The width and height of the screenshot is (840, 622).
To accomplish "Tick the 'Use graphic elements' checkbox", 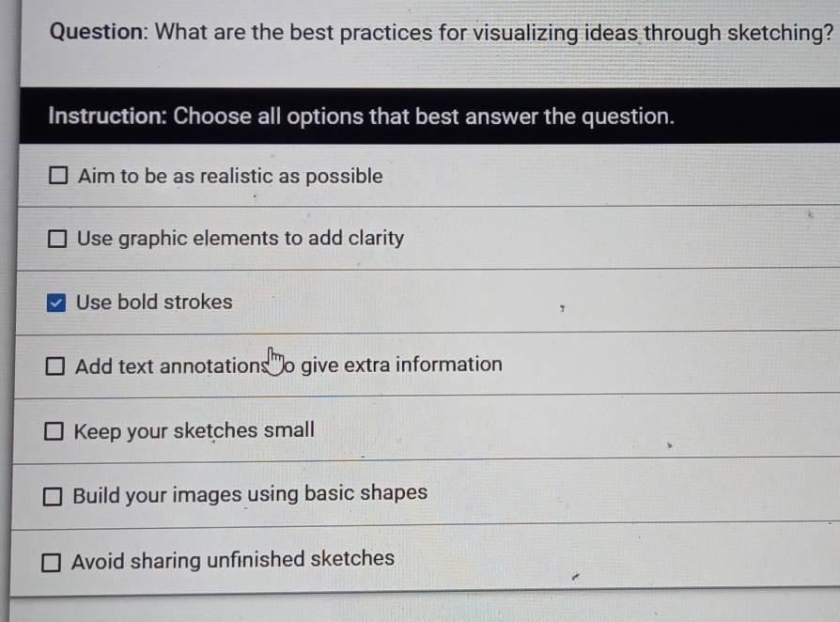I will pos(58,240).
